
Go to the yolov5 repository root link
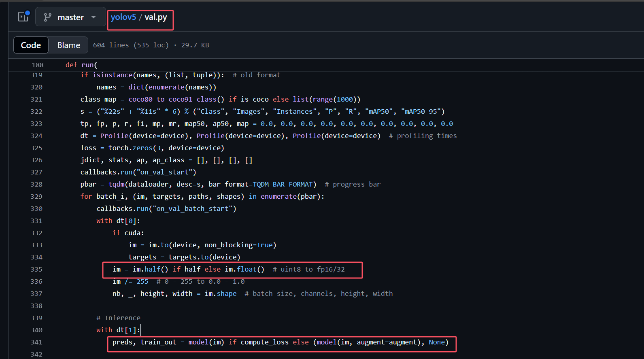click(123, 17)
